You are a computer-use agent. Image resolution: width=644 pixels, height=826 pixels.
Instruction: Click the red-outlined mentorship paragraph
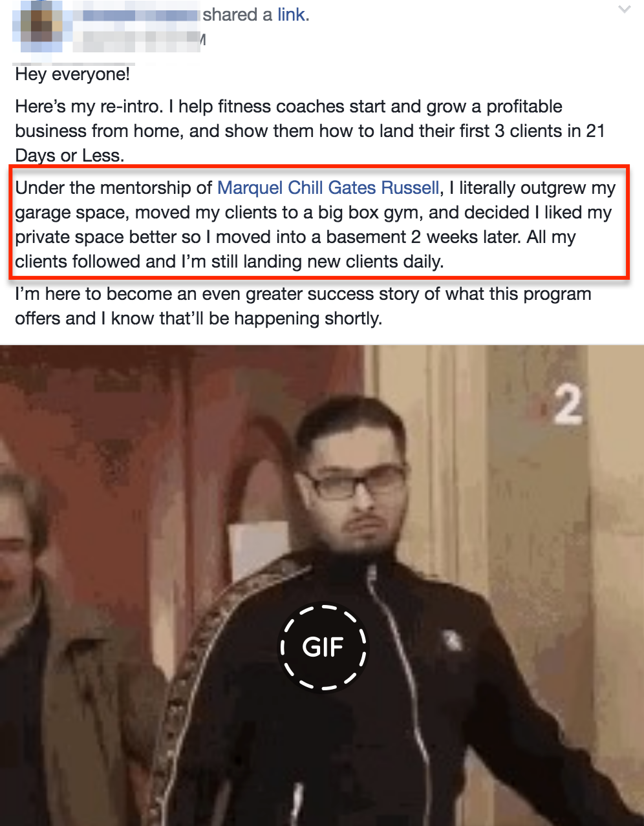pyautogui.click(x=319, y=224)
